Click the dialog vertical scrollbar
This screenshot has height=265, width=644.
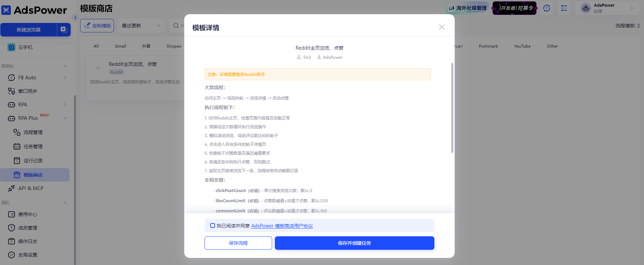(x=452, y=108)
